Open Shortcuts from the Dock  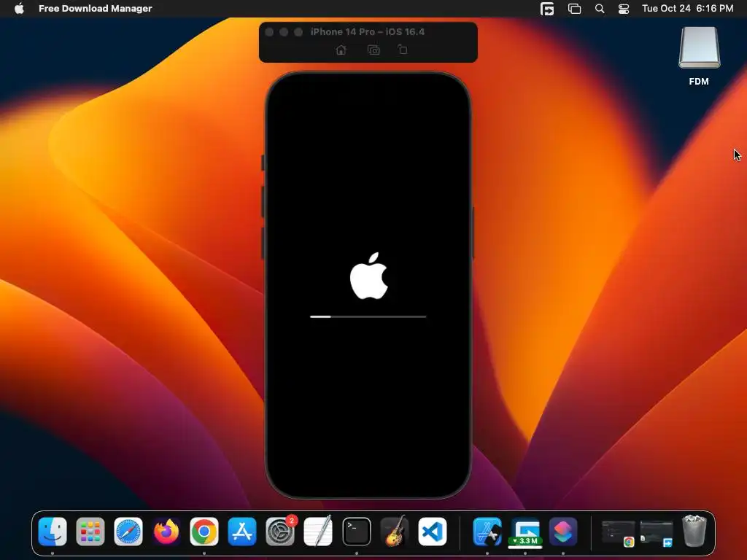563,532
